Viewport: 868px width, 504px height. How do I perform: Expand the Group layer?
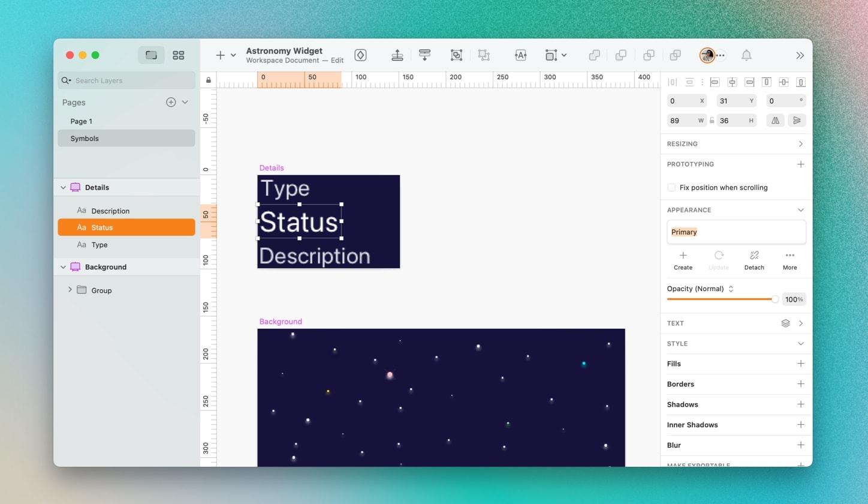click(70, 290)
